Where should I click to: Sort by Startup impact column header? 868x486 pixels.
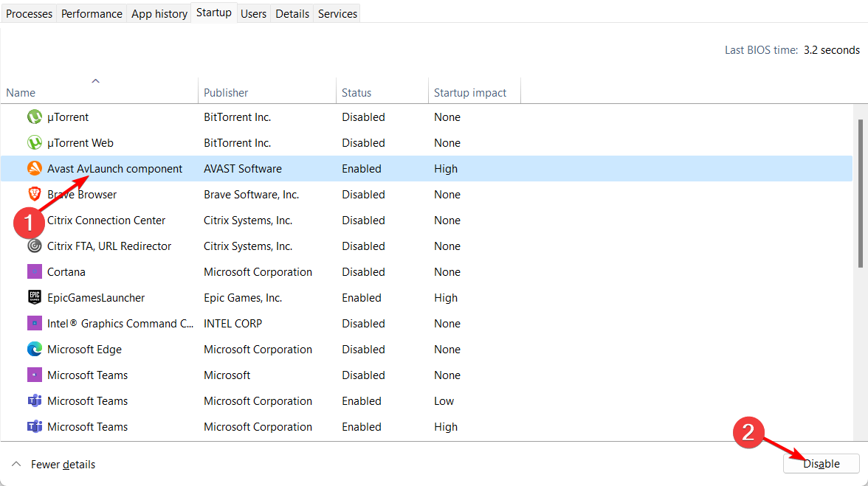point(470,93)
